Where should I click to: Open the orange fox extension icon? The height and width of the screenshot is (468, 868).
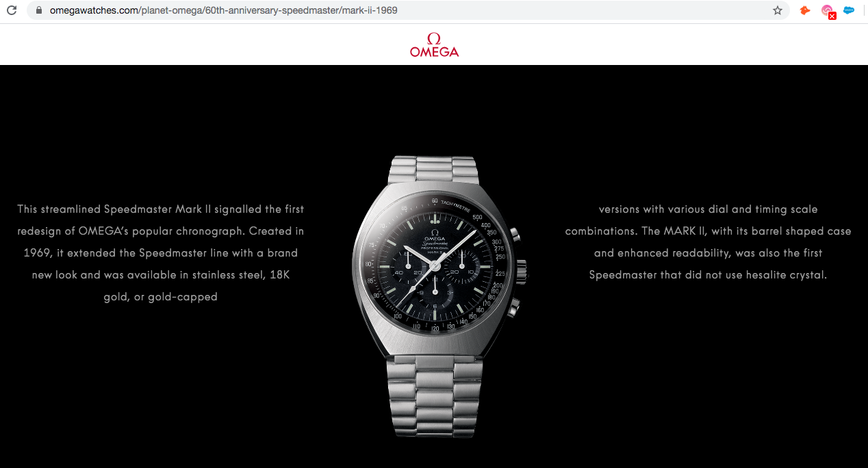point(805,11)
